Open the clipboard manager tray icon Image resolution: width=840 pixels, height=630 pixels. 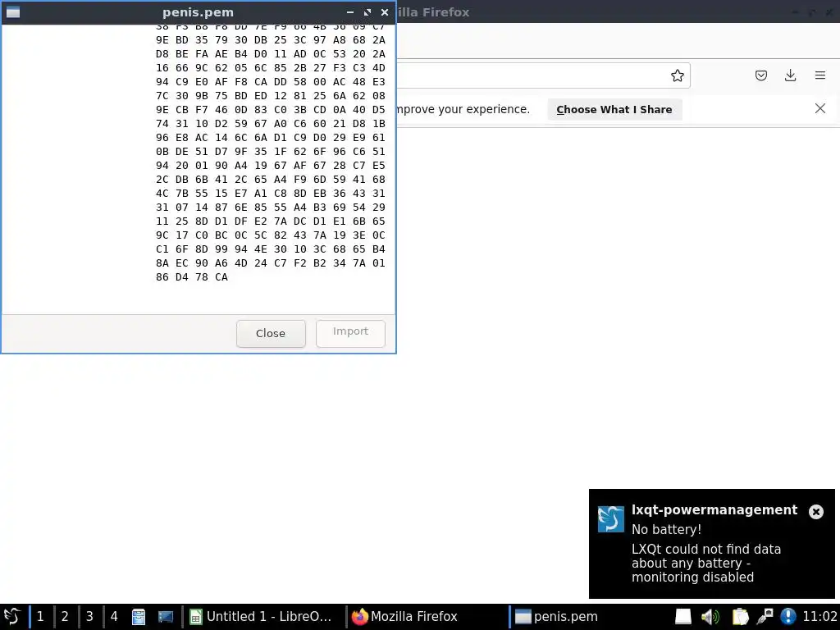(740, 617)
